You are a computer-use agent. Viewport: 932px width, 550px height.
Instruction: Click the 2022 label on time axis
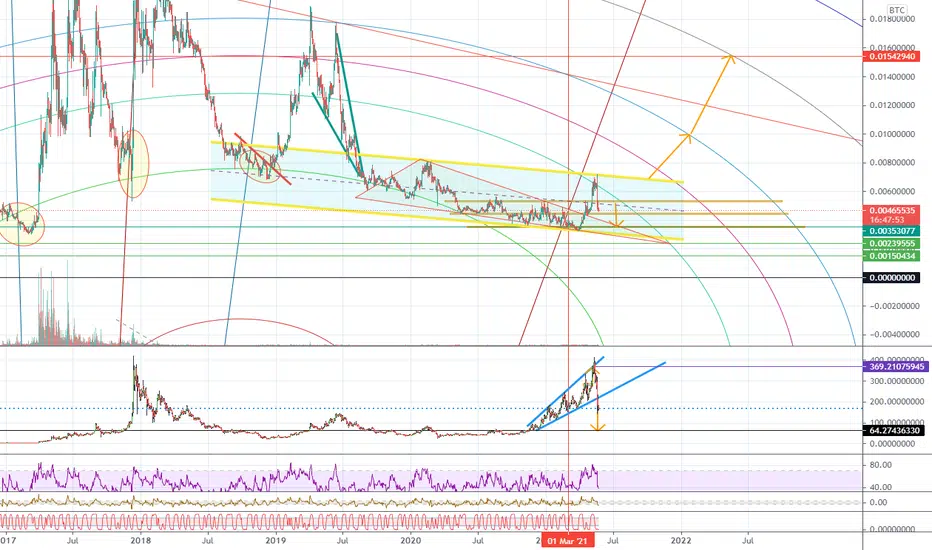681,540
